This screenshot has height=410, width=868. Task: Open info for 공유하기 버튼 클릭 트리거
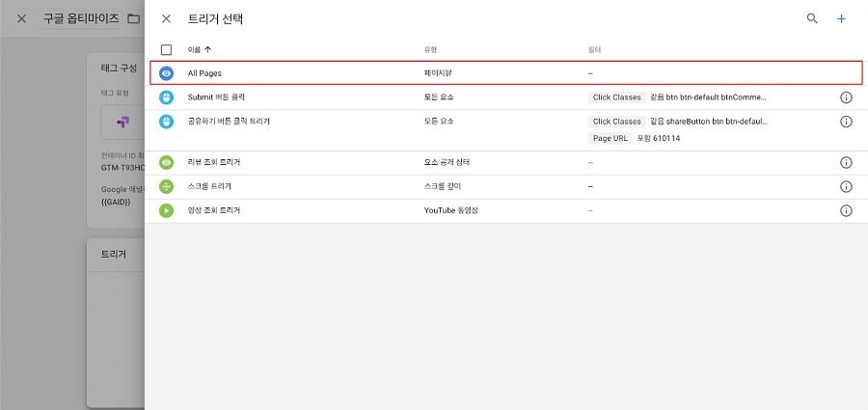(846, 122)
